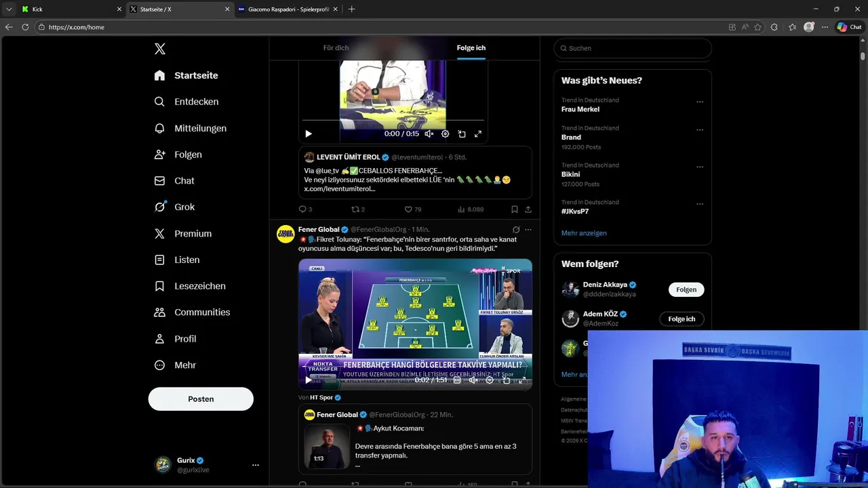Open the Frau Merkel trend
The height and width of the screenshot is (488, 868).
tap(580, 109)
